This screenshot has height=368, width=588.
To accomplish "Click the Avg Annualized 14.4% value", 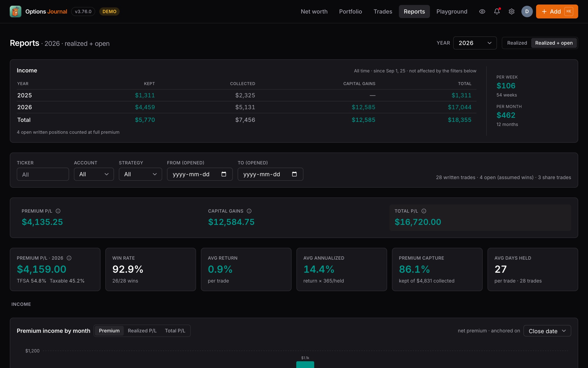I will tap(319, 269).
